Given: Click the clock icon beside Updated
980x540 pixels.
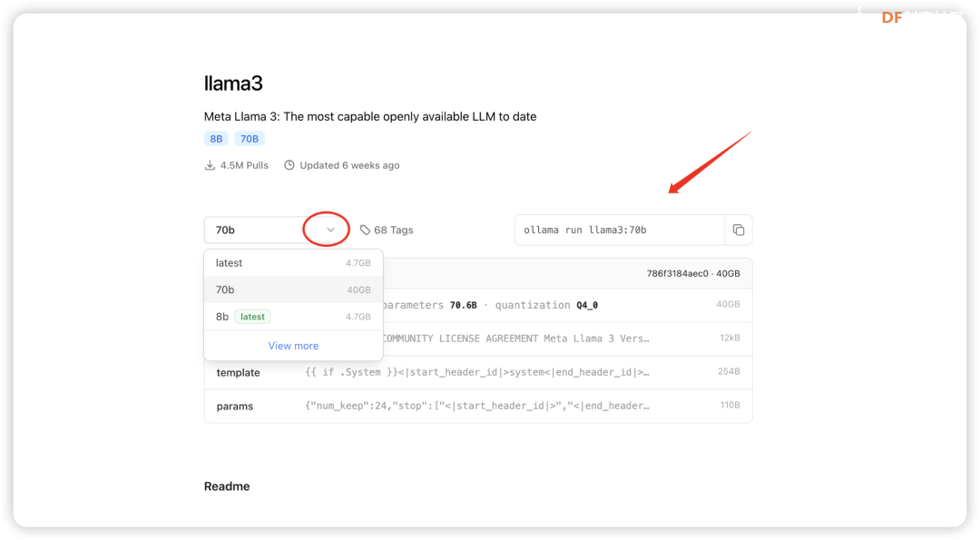Looking at the screenshot, I should tap(289, 165).
